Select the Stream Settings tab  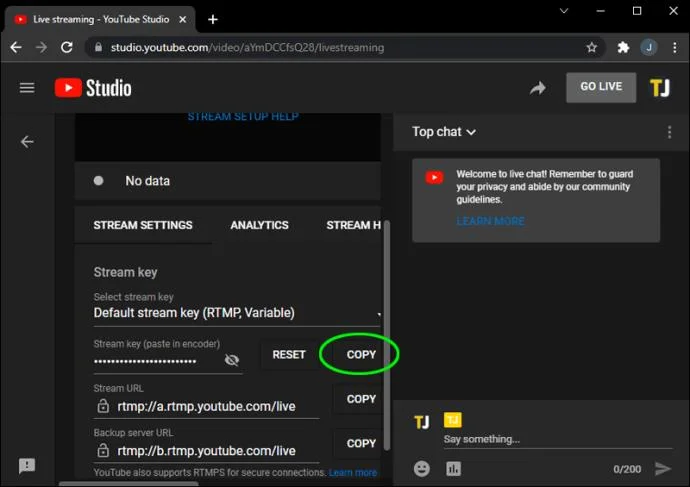pos(143,225)
